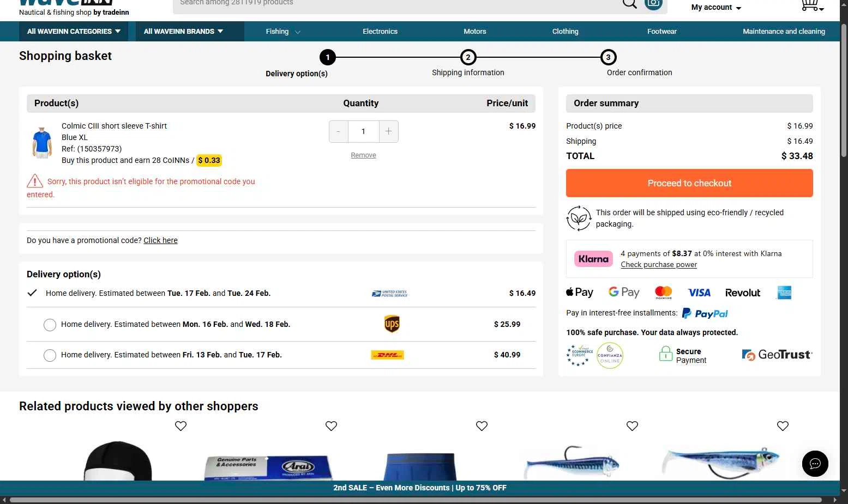848x504 pixels.
Task: Open Maintenance and cleaning category
Action: point(784,31)
